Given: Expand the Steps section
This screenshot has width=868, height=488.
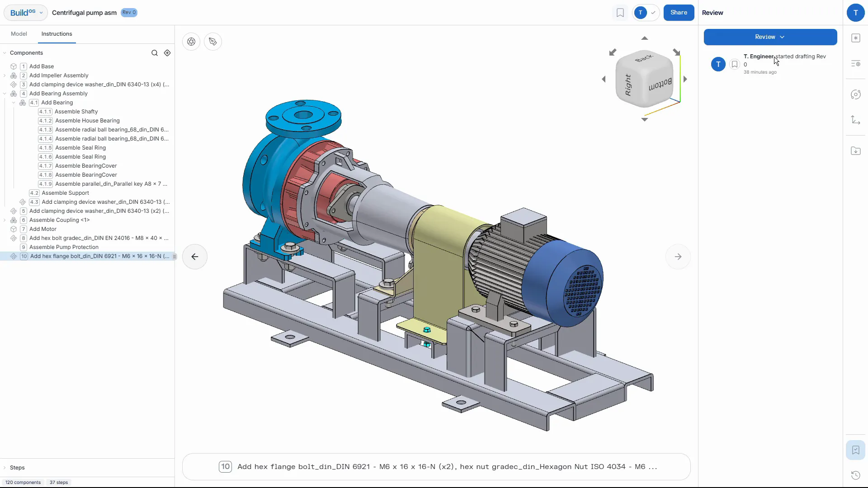Looking at the screenshot, I should 5,468.
